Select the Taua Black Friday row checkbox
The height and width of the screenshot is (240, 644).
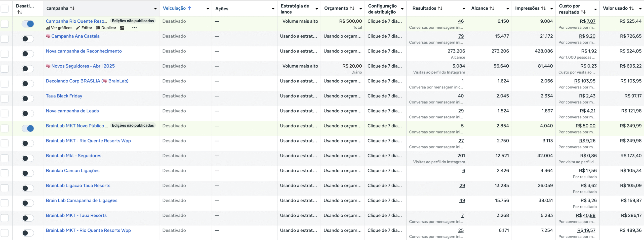5,99
